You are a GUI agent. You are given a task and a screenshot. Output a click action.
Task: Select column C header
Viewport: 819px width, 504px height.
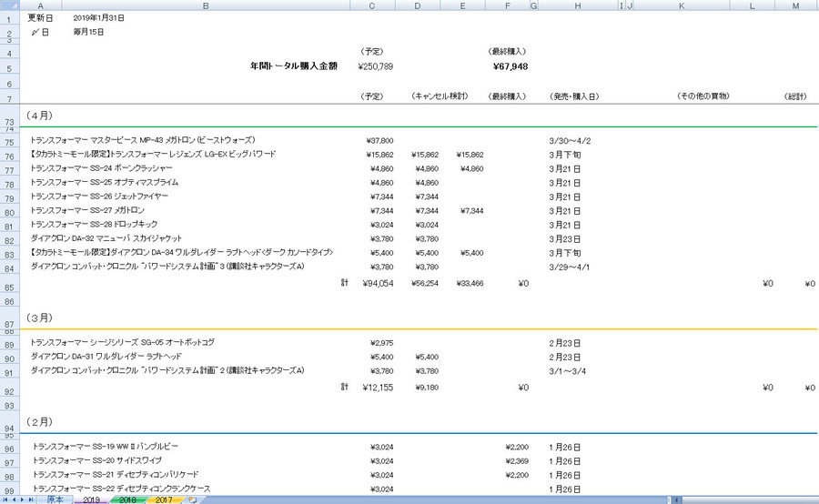372,5
